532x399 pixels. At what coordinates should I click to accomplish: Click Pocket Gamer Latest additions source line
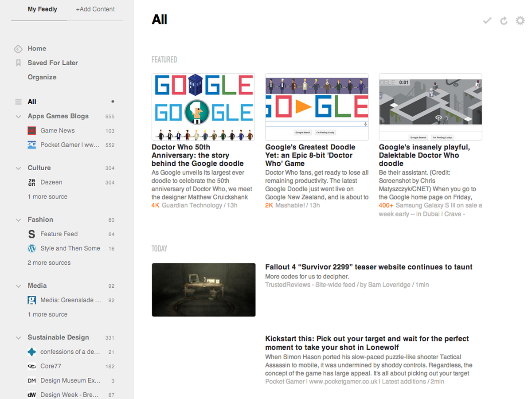[355, 381]
